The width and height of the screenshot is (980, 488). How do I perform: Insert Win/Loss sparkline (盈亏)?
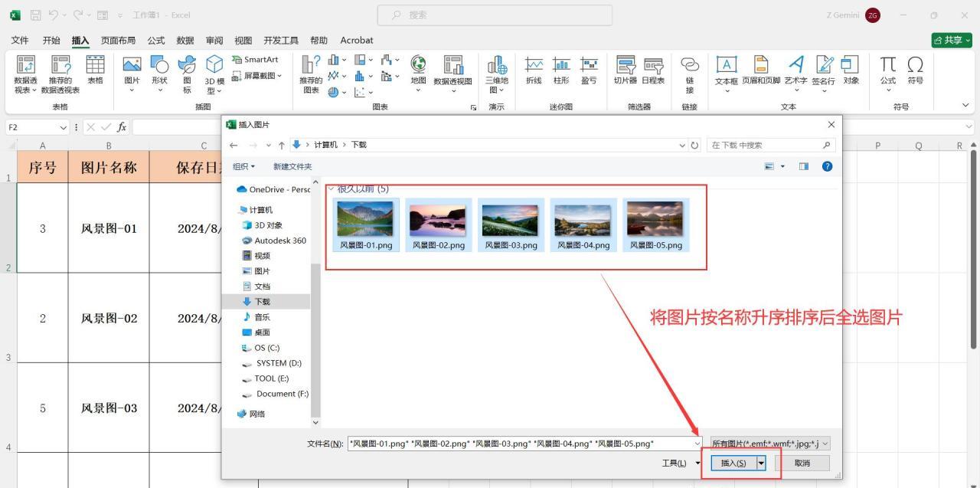[x=589, y=70]
